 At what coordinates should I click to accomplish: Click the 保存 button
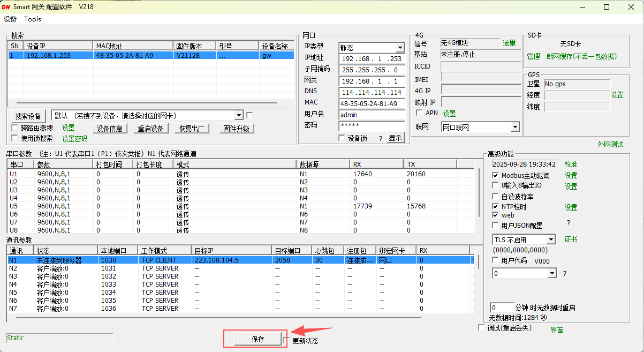pos(257,339)
